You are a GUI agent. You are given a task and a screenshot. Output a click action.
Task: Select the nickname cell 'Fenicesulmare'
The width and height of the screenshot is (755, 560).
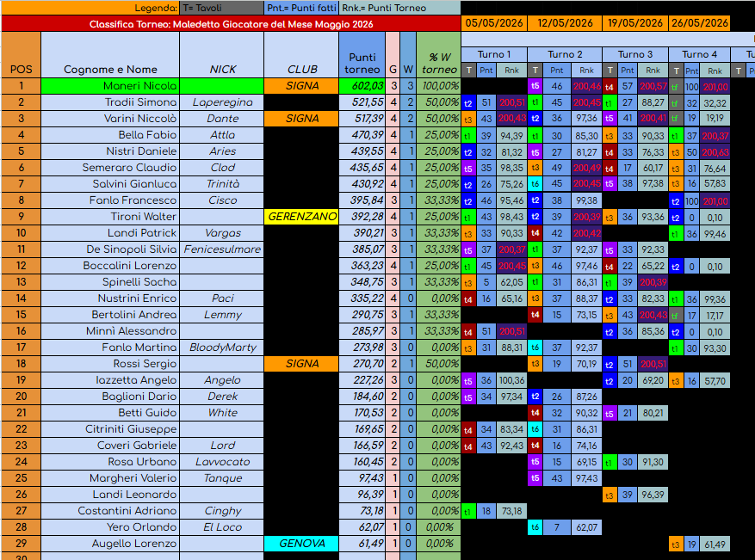[x=222, y=249]
